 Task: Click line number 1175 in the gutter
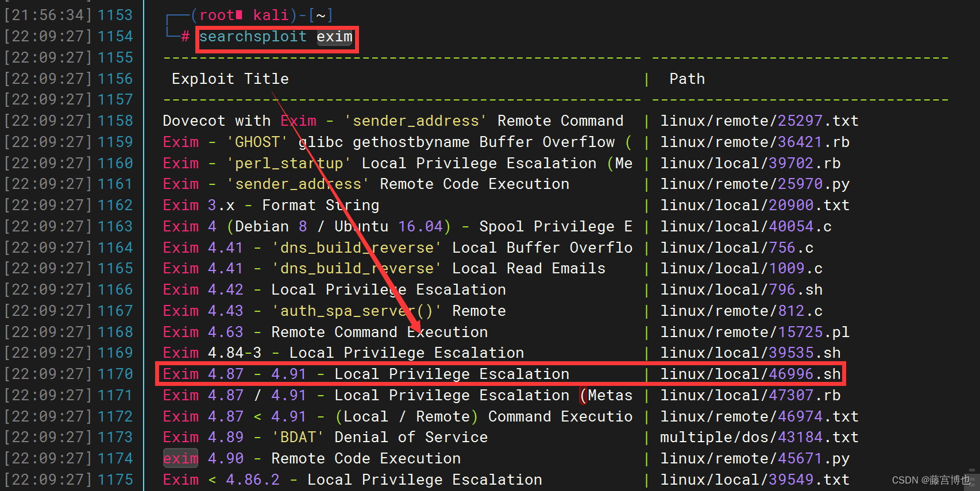[115, 480]
